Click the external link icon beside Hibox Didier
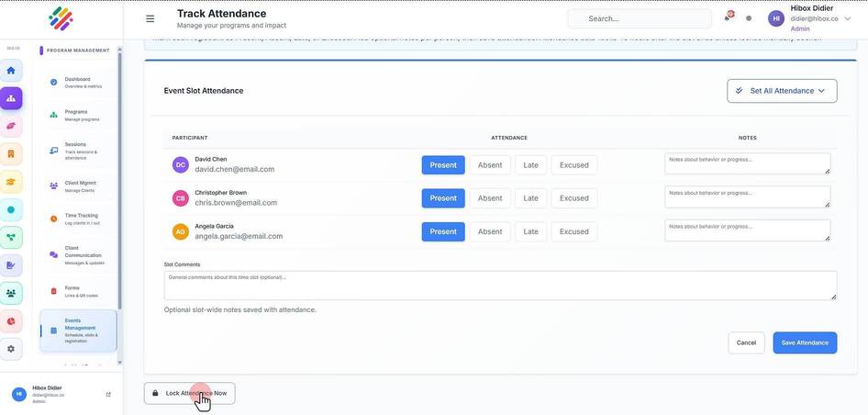This screenshot has height=415, width=868. coord(108,395)
